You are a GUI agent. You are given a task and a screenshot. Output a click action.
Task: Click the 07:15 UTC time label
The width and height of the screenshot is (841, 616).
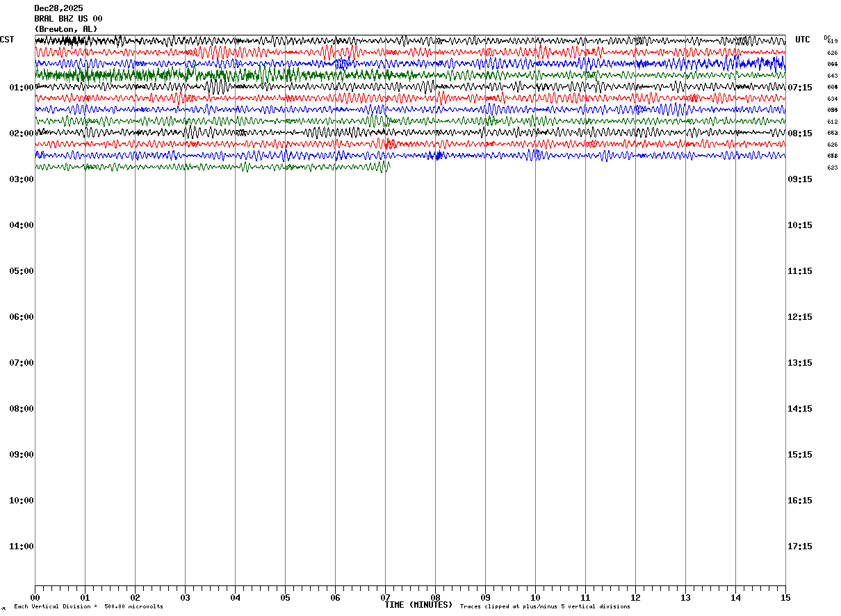800,88
